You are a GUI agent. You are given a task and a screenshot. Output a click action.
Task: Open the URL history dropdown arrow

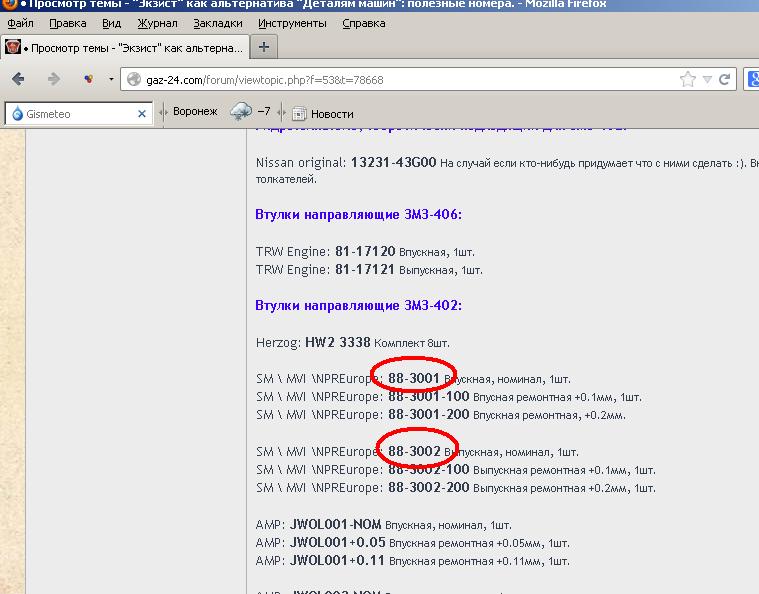(707, 80)
